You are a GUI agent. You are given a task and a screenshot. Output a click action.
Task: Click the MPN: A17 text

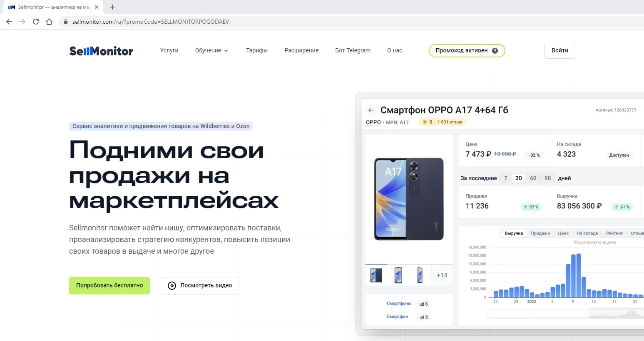pyautogui.click(x=397, y=122)
